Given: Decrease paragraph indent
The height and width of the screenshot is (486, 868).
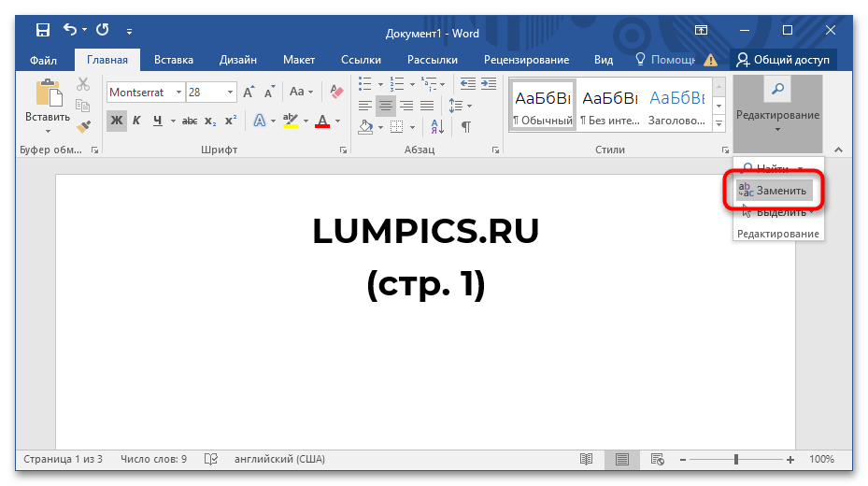Looking at the screenshot, I should (468, 84).
